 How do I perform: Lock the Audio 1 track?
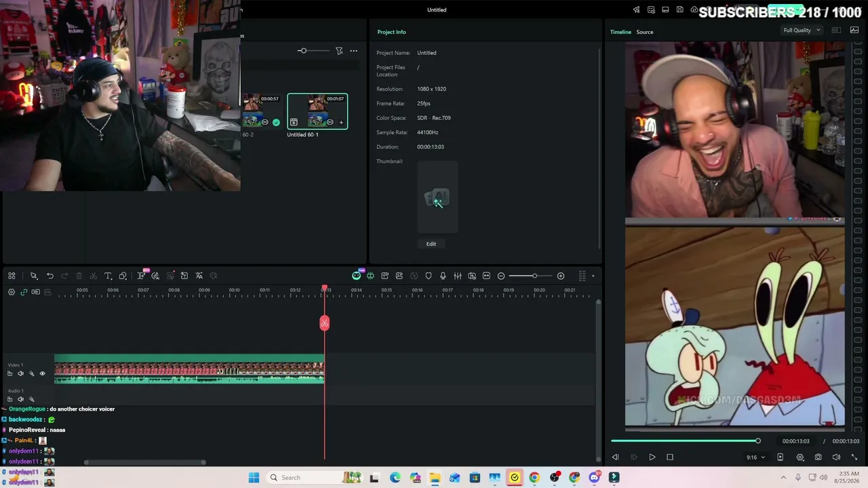pos(9,399)
